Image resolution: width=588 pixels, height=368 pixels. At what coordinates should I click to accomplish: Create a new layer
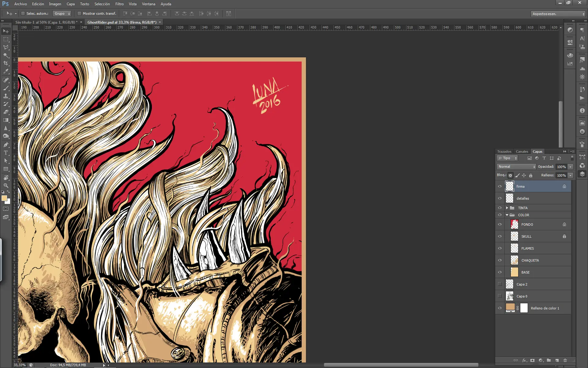(557, 360)
